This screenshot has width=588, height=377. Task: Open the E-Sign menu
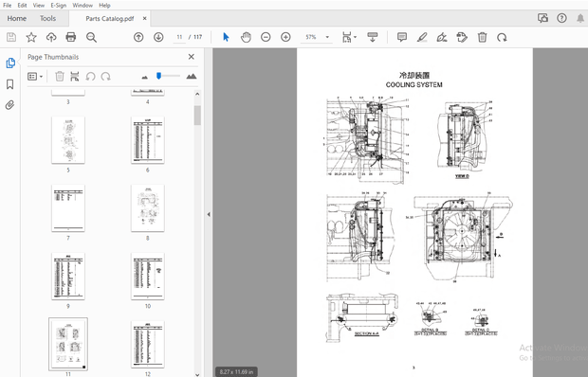tap(59, 6)
